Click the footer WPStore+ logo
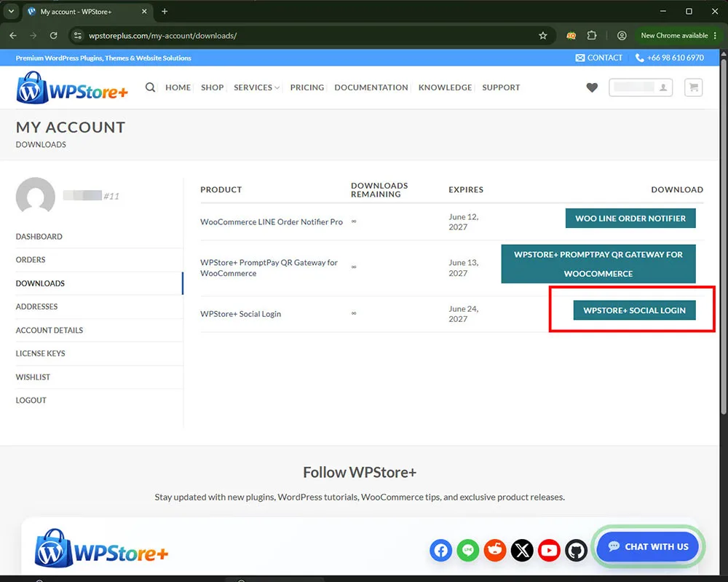The width and height of the screenshot is (728, 582). coord(101,548)
